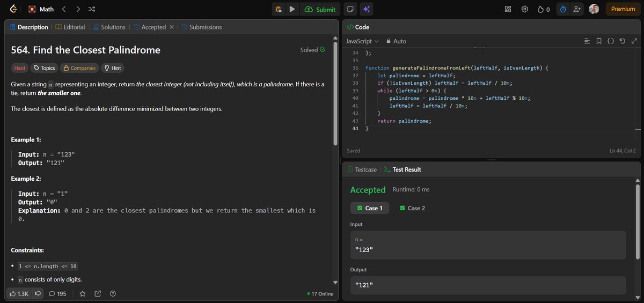
Task: Click the problem title text
Action: (86, 50)
